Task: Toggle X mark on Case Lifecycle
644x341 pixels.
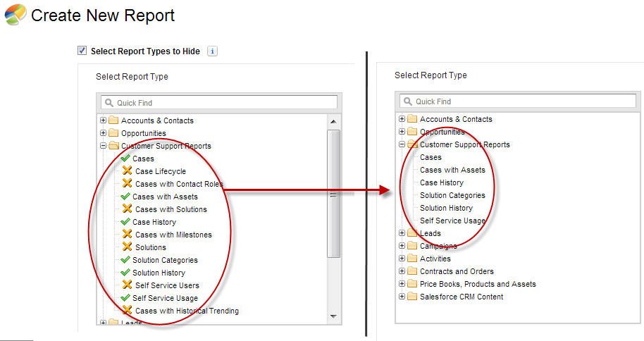Action: (128, 170)
